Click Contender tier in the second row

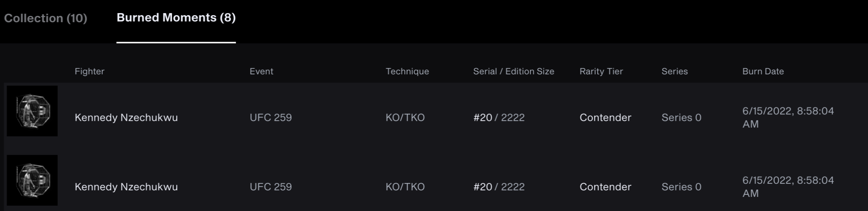(x=605, y=187)
